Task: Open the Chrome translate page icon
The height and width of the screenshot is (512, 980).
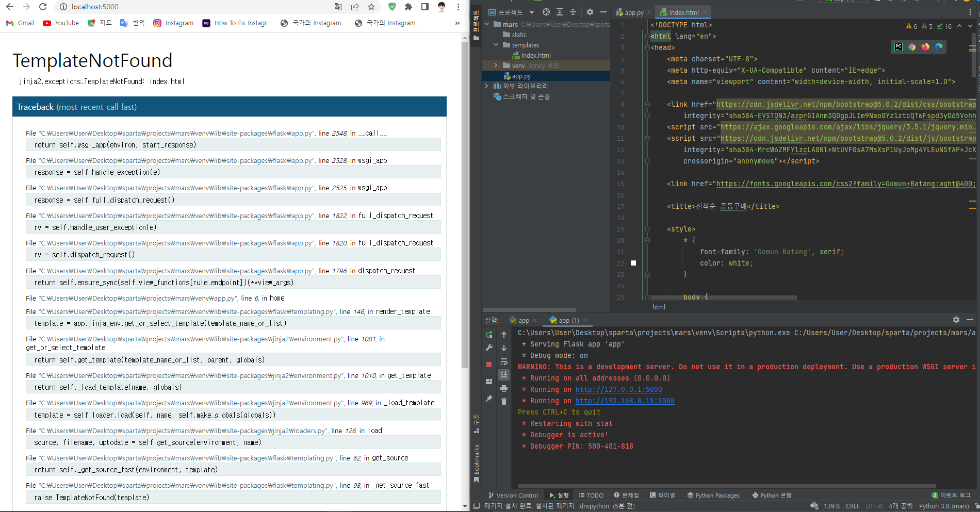Action: click(338, 7)
